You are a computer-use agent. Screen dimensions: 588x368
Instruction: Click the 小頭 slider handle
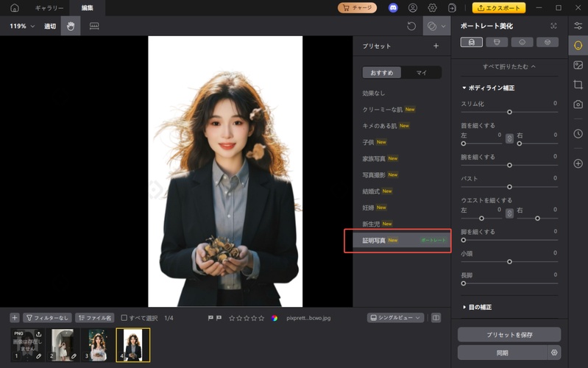[509, 262]
